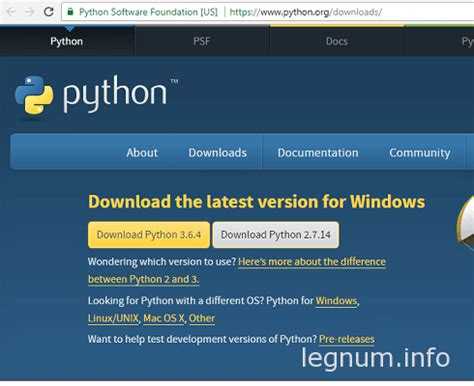Click Download Python 2.7.14 button

tap(276, 235)
